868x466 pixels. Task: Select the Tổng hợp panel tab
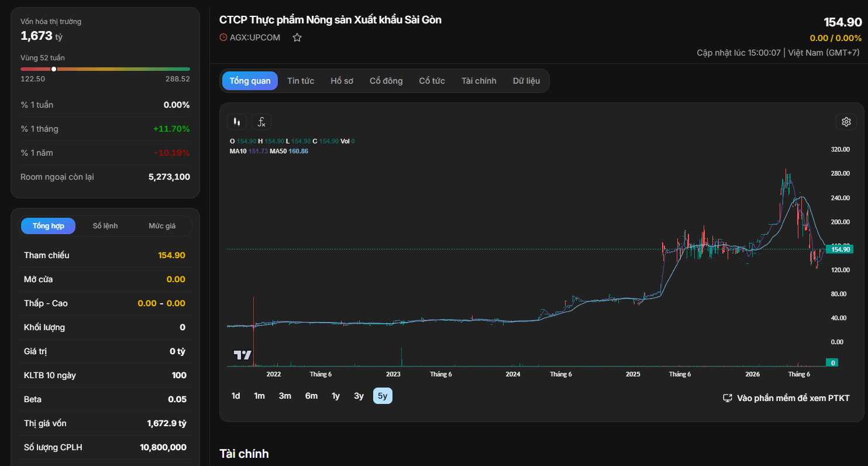click(48, 226)
